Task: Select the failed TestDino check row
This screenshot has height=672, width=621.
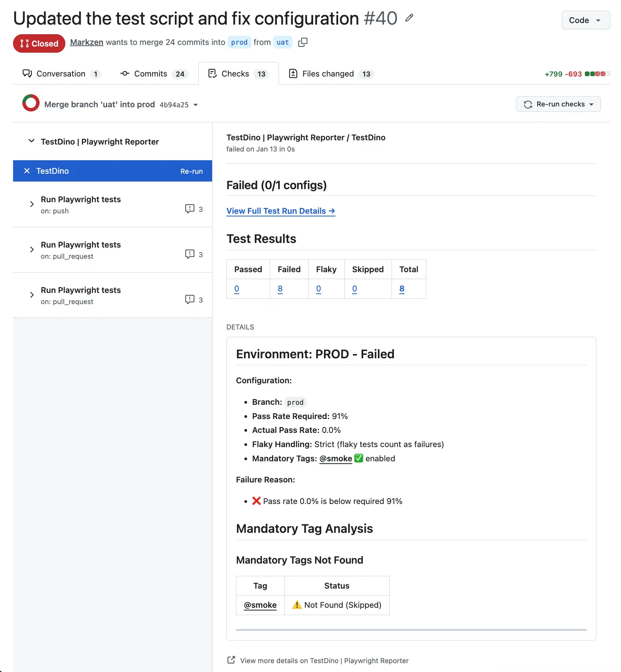Action: pyautogui.click(x=112, y=171)
